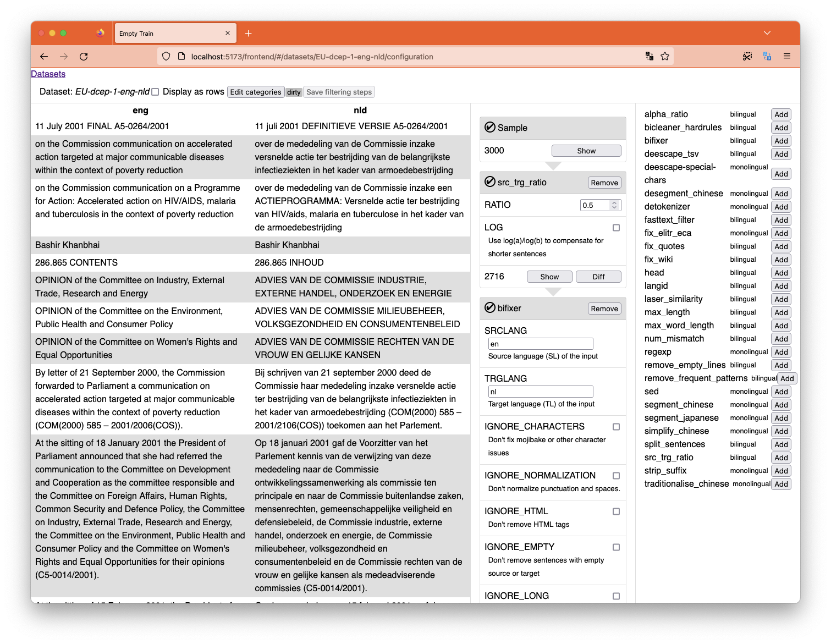The width and height of the screenshot is (831, 644).
Task: Add the fix_wiki filter
Action: coord(781,260)
